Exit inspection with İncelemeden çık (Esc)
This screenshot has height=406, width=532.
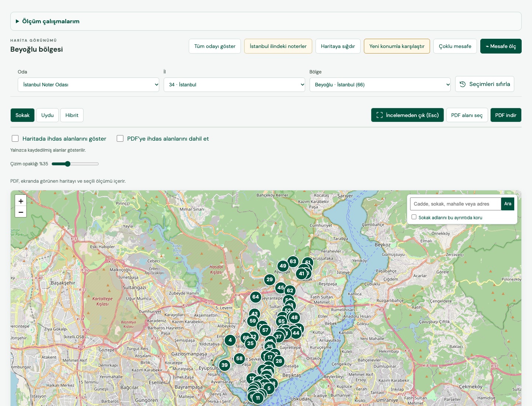coord(407,115)
